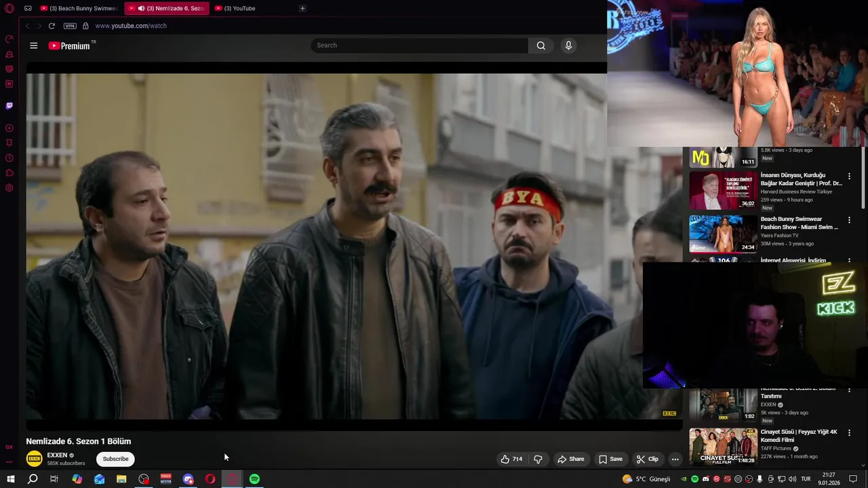
Task: Start voice search with microphone icon
Action: pos(568,45)
